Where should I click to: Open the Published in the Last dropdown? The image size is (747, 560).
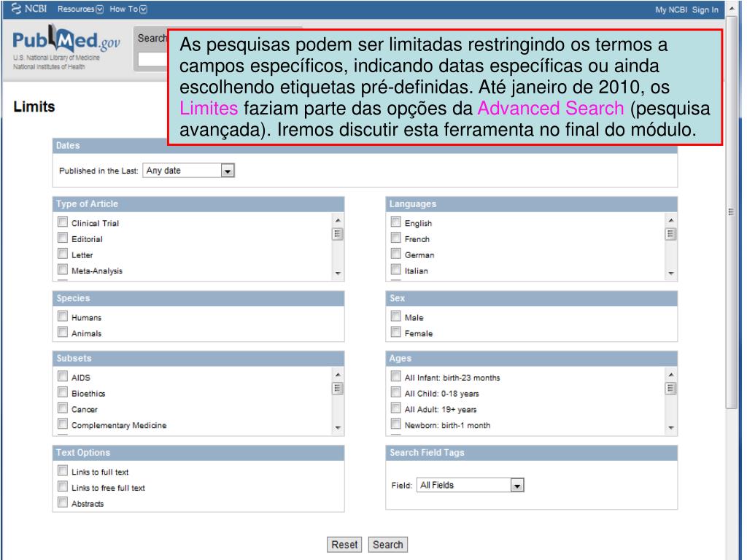click(x=189, y=171)
